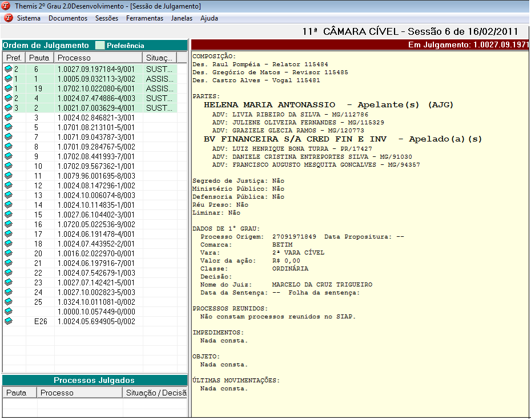Select process number 1.0701.08.213101-5/001
The height and width of the screenshot is (420, 531).
tap(96, 127)
